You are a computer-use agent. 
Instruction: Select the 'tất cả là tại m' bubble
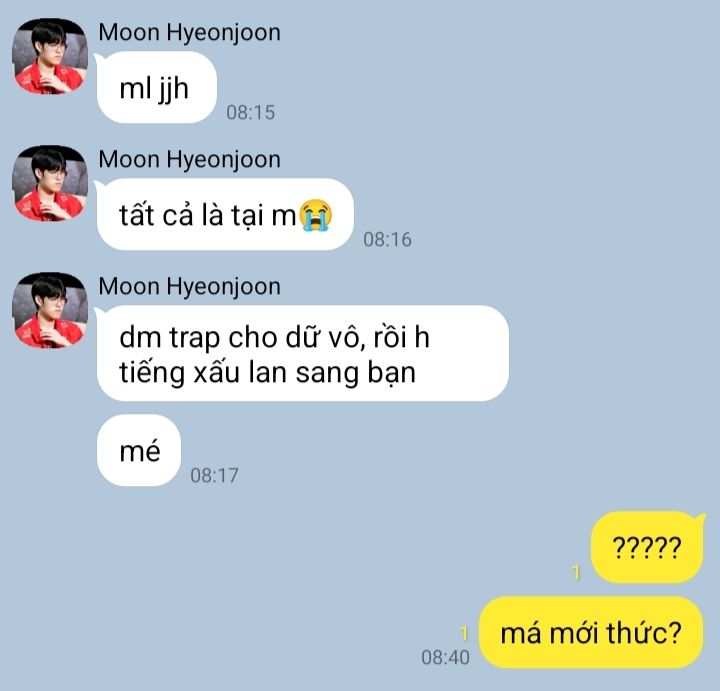coord(225,214)
